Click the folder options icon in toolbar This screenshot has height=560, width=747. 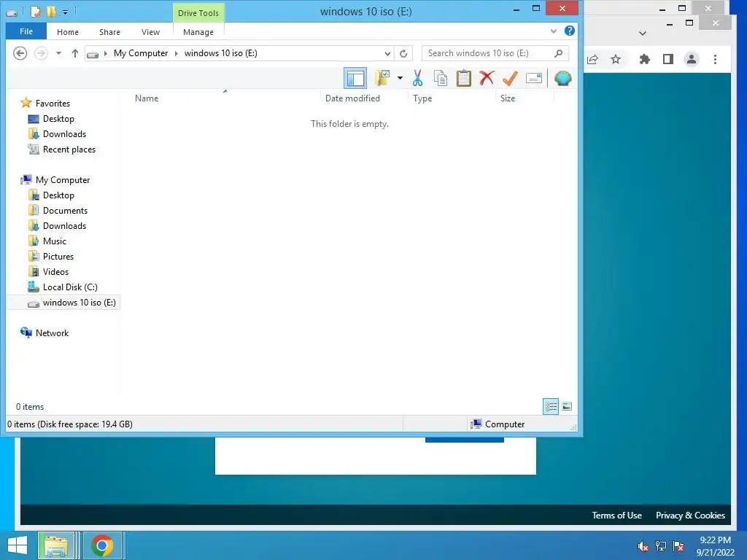(x=382, y=78)
